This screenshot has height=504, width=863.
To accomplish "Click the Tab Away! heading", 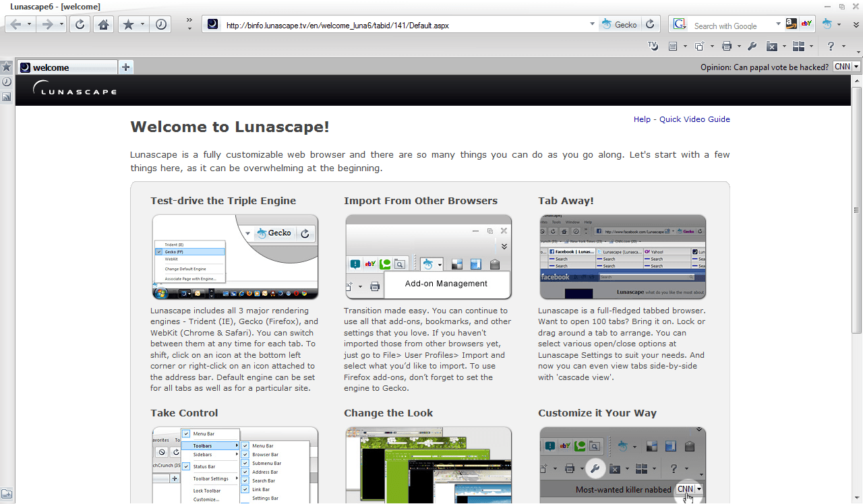I will tap(566, 201).
